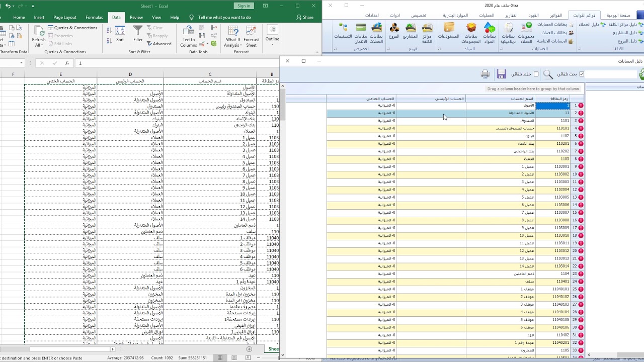This screenshot has width=644, height=362.
Task: Select Excel column D header
Action: pos(130,74)
